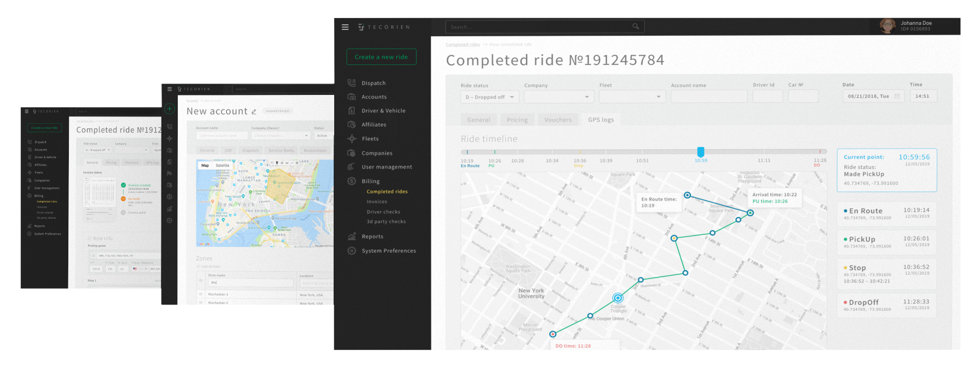The image size is (980, 369).
Task: Click pencil edit icon beside New account title
Action: pos(254,112)
